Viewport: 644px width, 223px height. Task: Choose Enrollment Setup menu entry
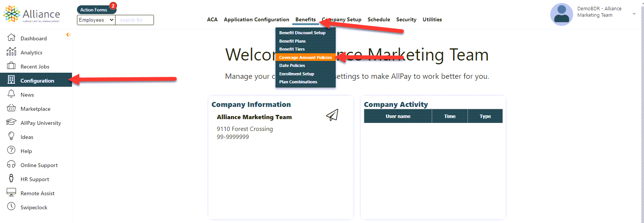[306, 74]
